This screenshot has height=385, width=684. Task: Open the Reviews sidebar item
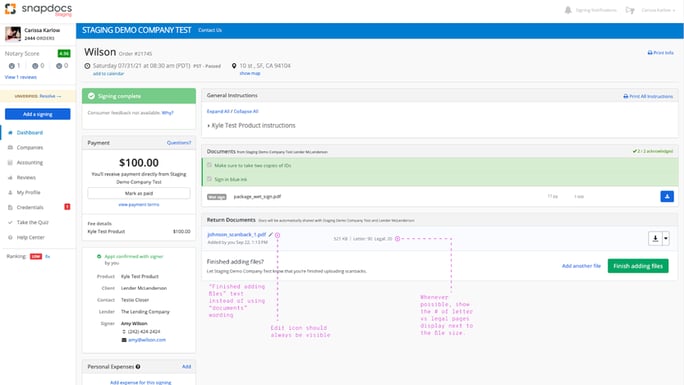[x=26, y=177]
